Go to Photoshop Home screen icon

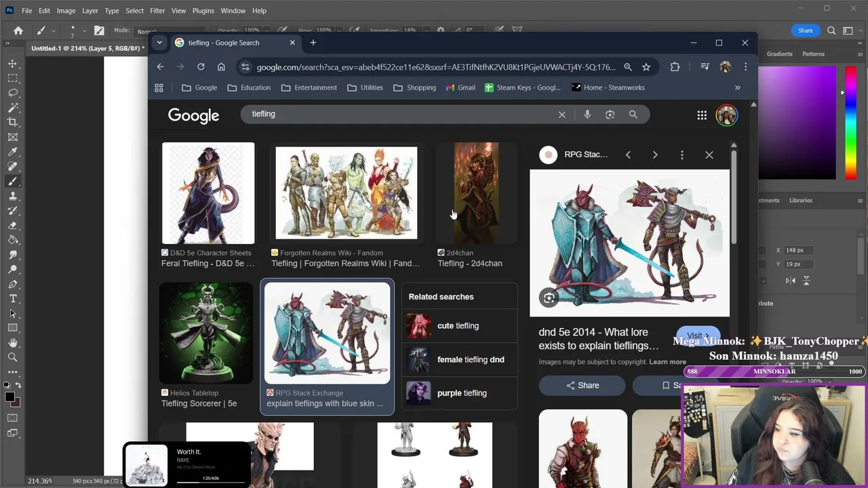[18, 30]
